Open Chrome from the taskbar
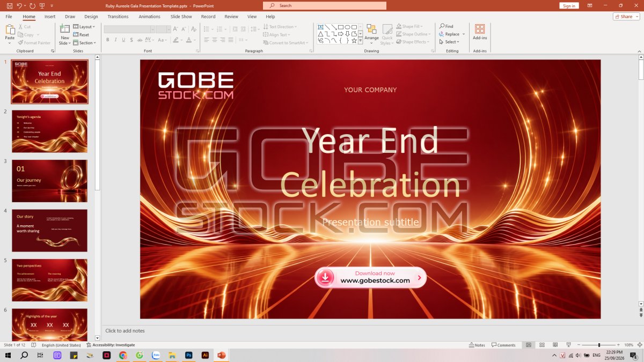 click(x=123, y=355)
